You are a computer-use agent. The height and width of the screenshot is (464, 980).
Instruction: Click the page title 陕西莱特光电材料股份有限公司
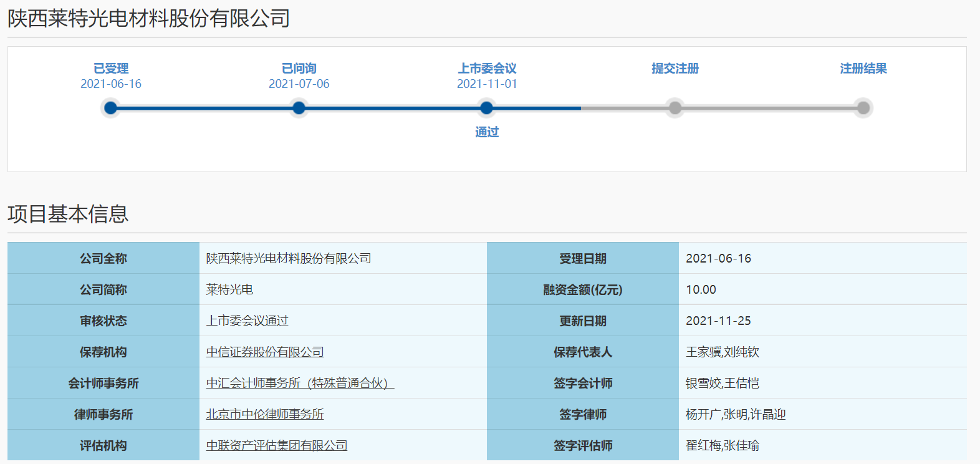click(x=148, y=18)
